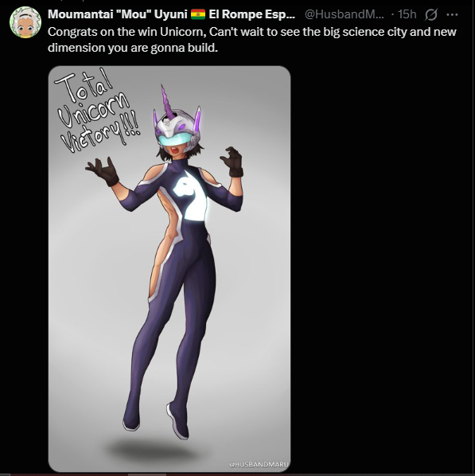This screenshot has width=475, height=476.
Task: Open the Grok explain-post icon
Action: coord(430,14)
